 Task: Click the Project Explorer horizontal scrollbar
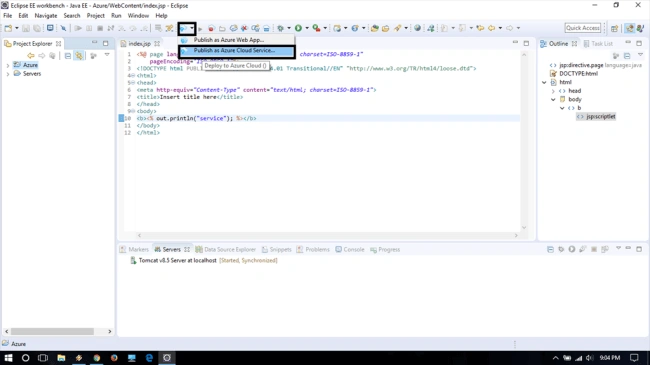(58, 331)
